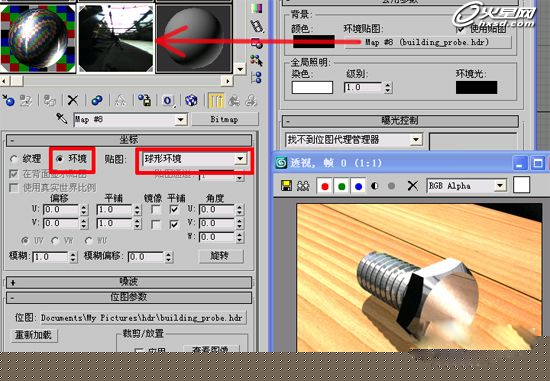Collapse the 位图参数 rollout header

click(129, 298)
